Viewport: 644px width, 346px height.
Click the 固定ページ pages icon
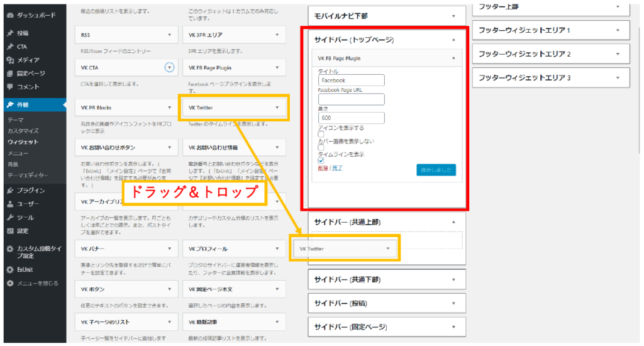click(10, 74)
